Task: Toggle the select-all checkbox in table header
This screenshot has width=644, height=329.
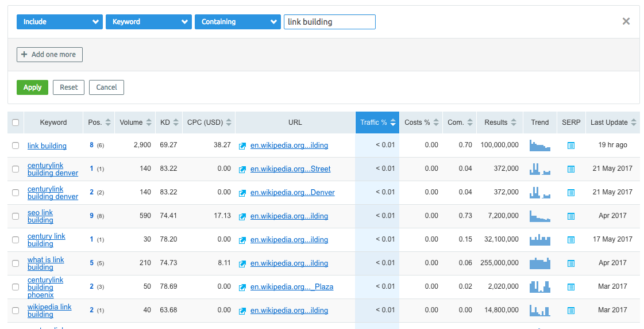Action: pos(16,123)
